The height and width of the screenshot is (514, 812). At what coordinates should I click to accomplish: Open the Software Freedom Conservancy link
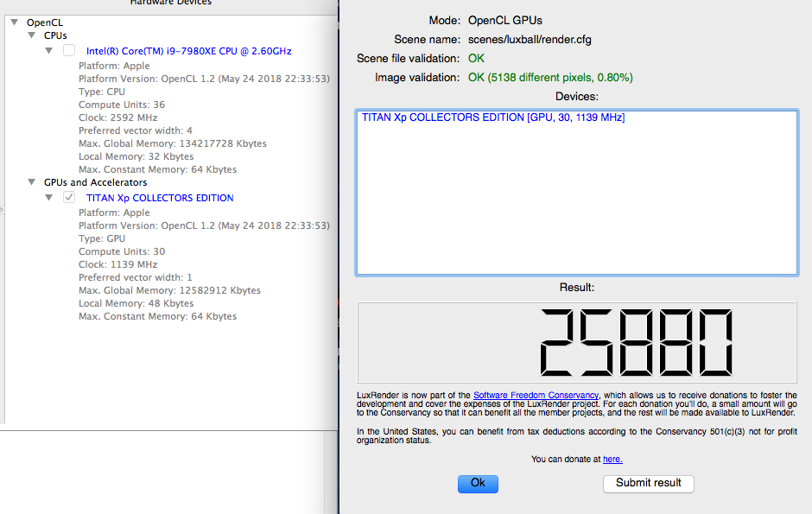(536, 395)
